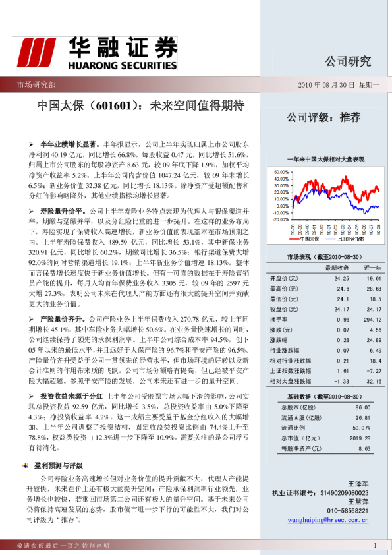Click the 总股本(亿股) row label
The height and width of the screenshot is (555, 392).
point(298,407)
